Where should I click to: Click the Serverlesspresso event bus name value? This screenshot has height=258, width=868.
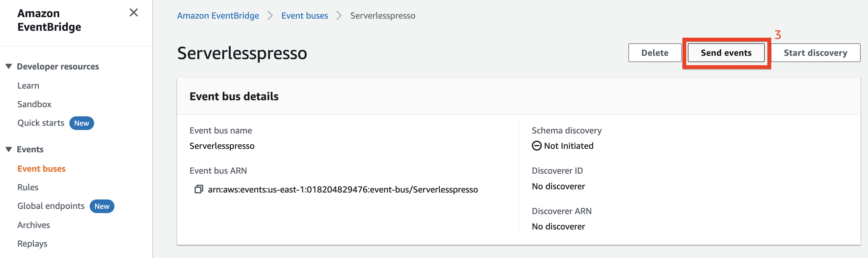click(222, 146)
